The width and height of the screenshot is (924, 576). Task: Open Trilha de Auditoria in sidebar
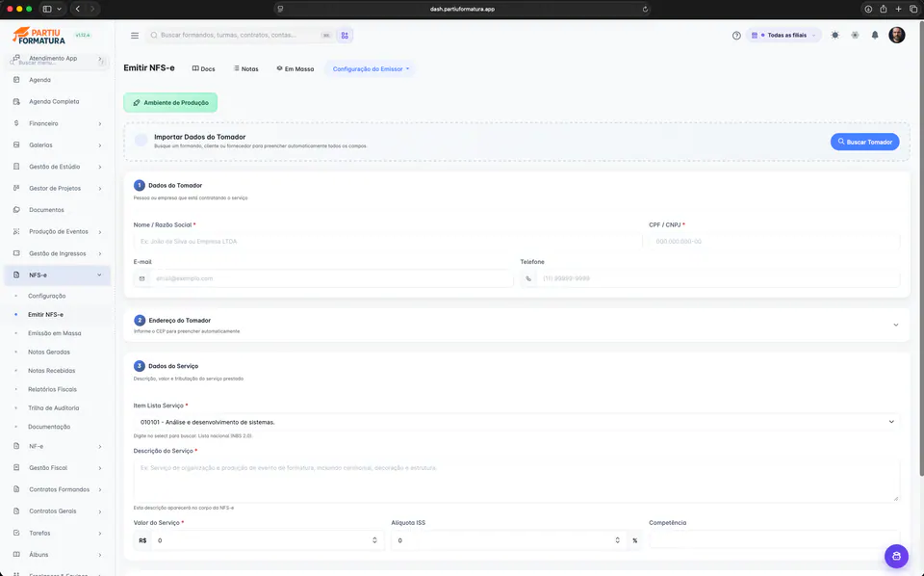click(54, 408)
